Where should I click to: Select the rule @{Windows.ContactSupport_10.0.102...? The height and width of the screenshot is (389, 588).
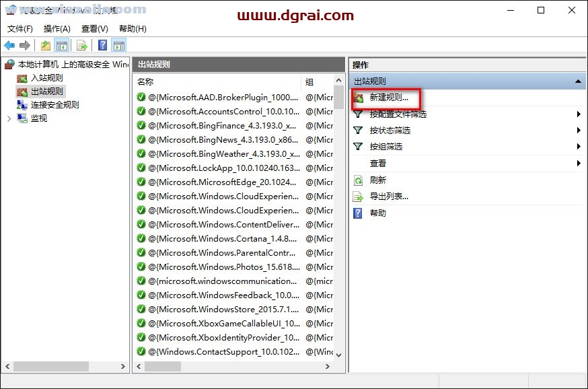pyautogui.click(x=224, y=352)
